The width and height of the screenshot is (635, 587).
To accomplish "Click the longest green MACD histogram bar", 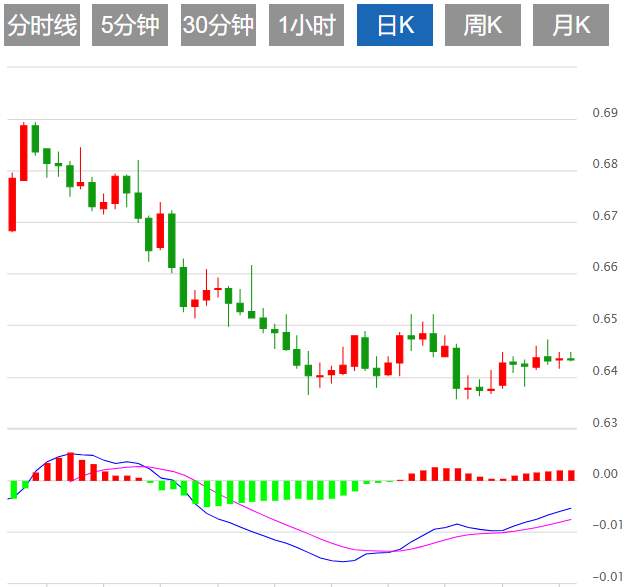I will click(x=207, y=494).
